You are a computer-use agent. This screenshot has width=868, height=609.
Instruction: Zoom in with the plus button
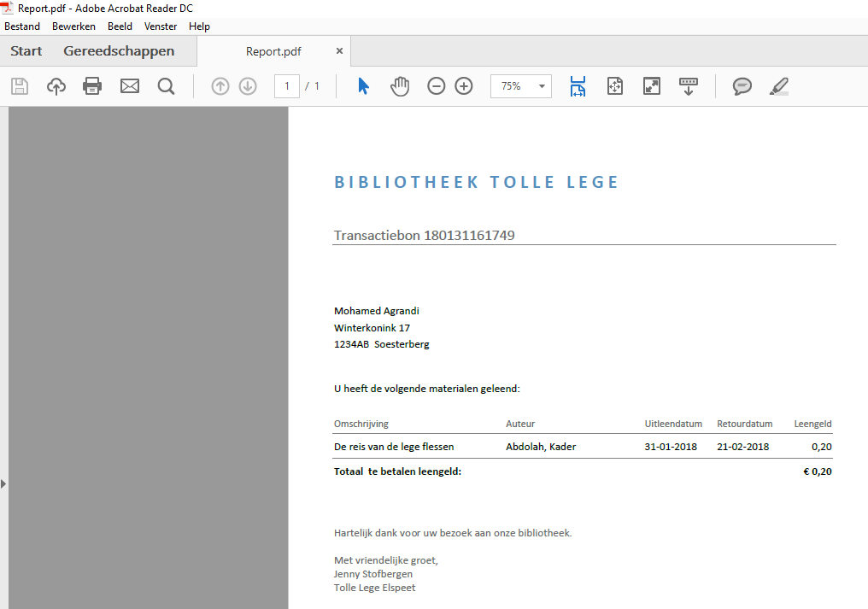tap(464, 86)
